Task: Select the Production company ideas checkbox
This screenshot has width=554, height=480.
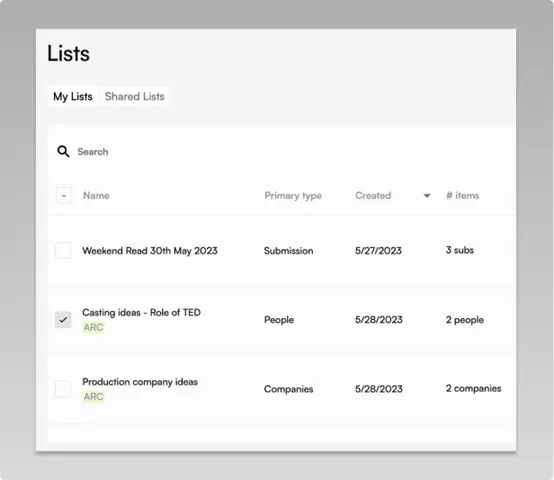Action: [x=63, y=389]
